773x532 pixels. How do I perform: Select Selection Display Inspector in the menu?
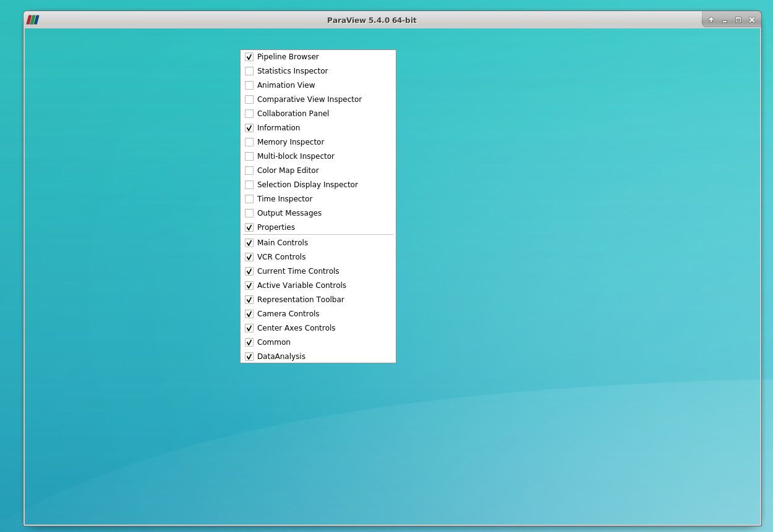point(318,185)
